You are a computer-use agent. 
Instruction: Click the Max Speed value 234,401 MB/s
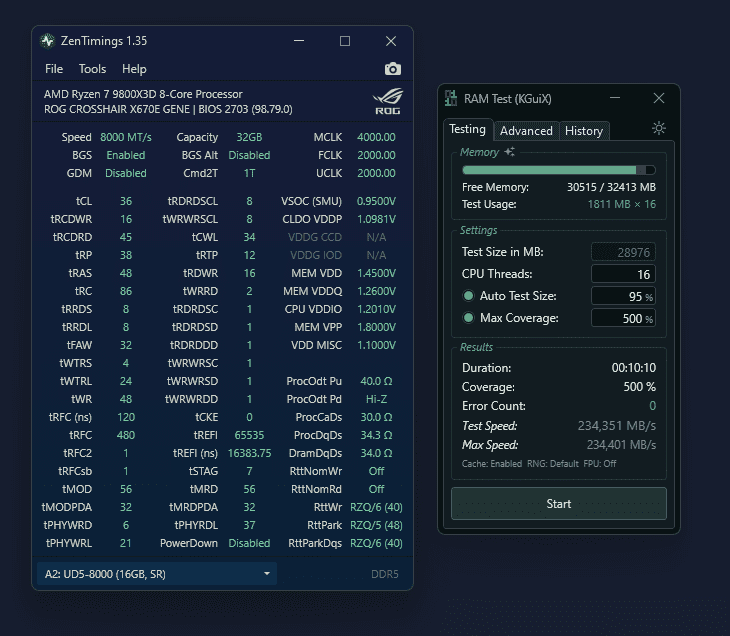pos(621,445)
